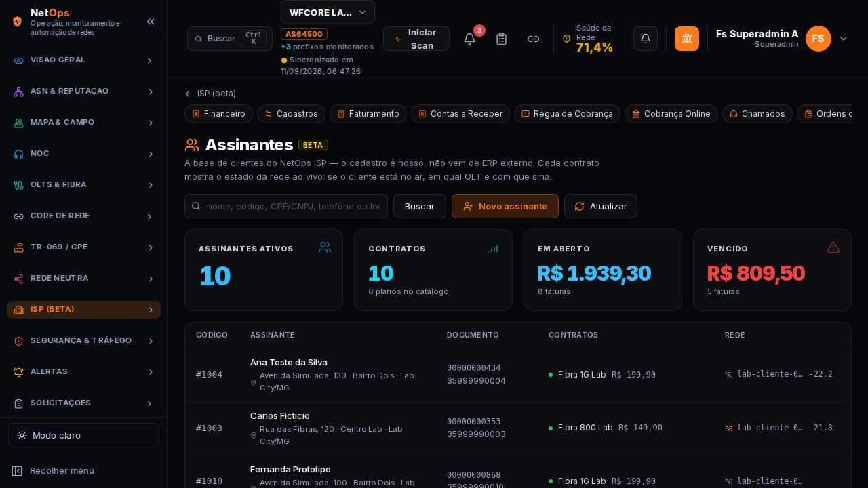
Task: Click Atualizar refresh button
Action: [601, 206]
